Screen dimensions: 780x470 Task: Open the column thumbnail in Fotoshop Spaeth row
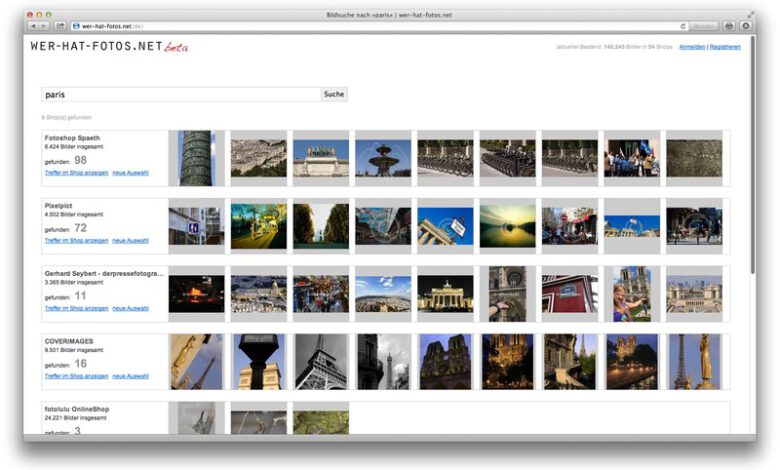(x=196, y=158)
